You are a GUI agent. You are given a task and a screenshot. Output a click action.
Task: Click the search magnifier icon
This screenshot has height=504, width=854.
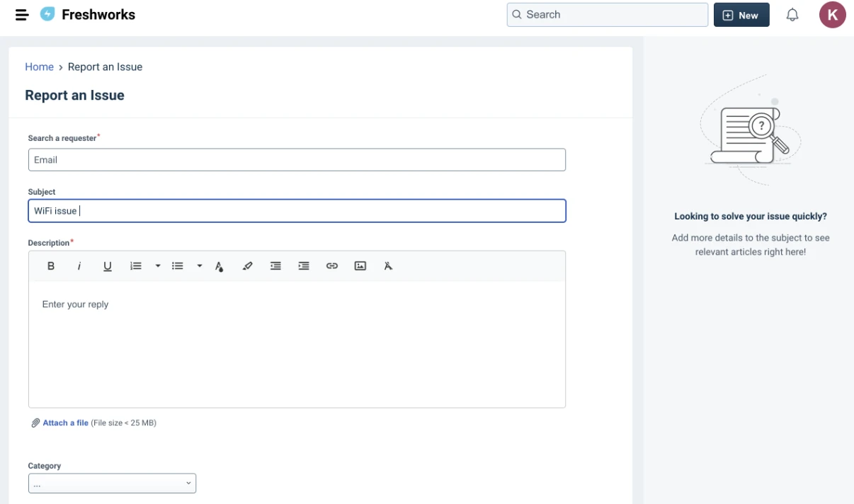click(517, 15)
